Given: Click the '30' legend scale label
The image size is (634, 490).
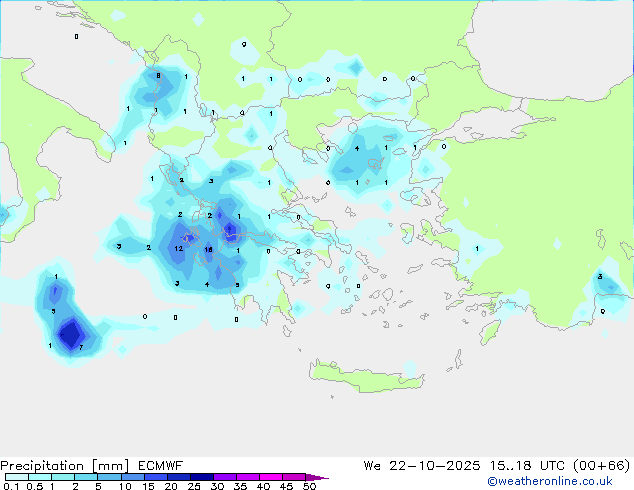Looking at the screenshot, I should 217,486.
